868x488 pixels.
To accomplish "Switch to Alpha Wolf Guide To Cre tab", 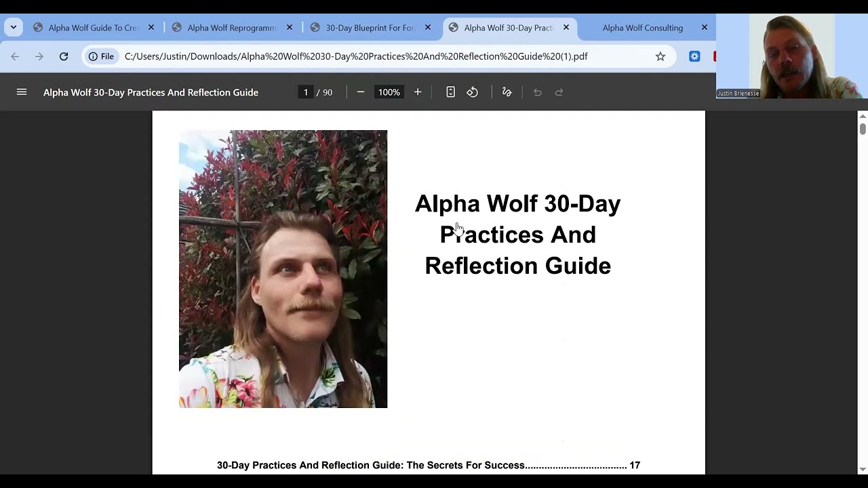I will [95, 28].
